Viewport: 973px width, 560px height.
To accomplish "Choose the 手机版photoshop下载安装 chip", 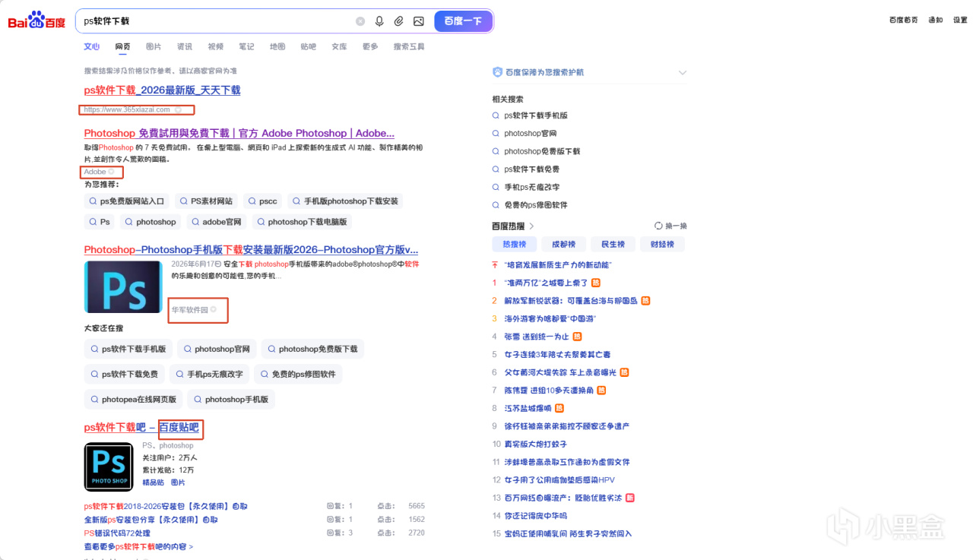I will click(345, 201).
